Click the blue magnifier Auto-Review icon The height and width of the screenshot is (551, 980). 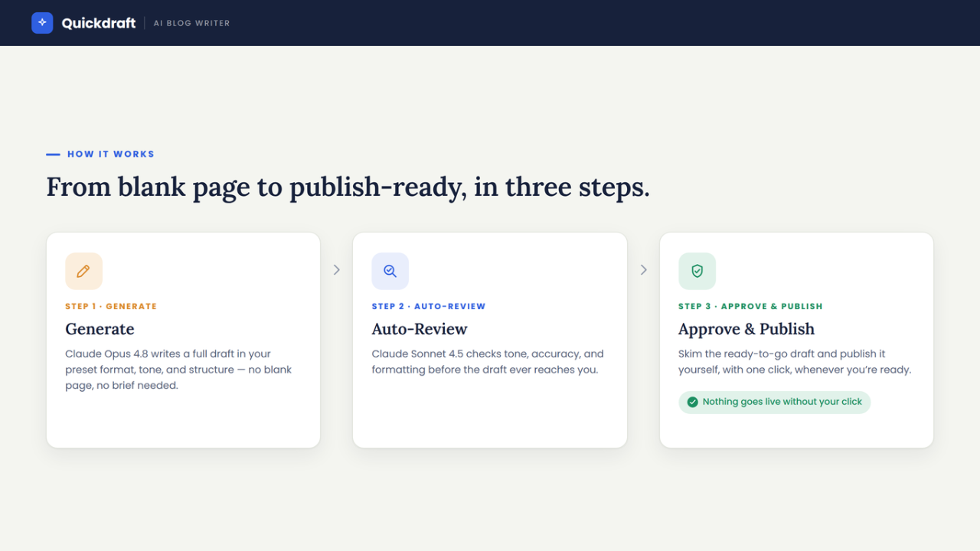click(x=390, y=271)
